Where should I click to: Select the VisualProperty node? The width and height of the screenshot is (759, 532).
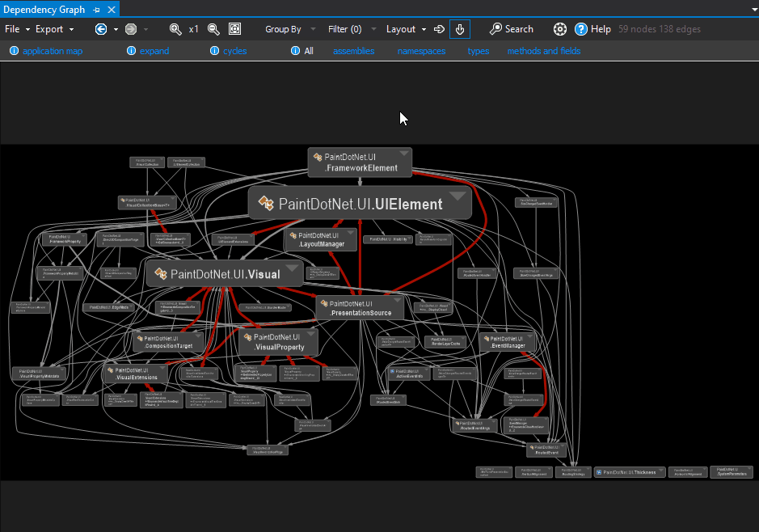(278, 342)
